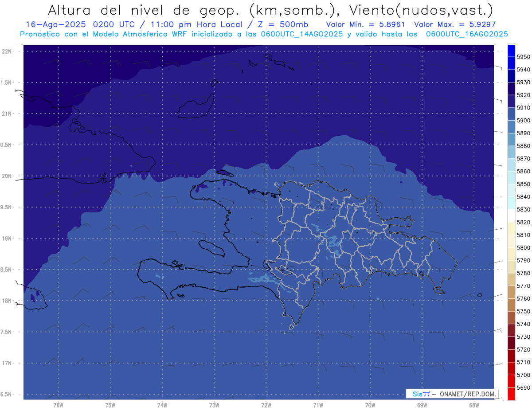Image resolution: width=532 pixels, height=411 pixels.
Task: Click the '70W' longitude label
Action: (370, 405)
